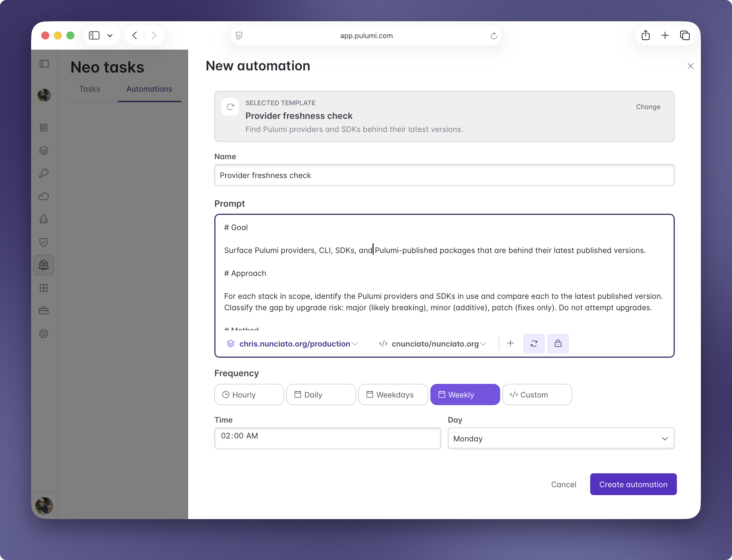Open the page settings icon in address bar
Viewport: 732px width, 560px height.
click(239, 35)
